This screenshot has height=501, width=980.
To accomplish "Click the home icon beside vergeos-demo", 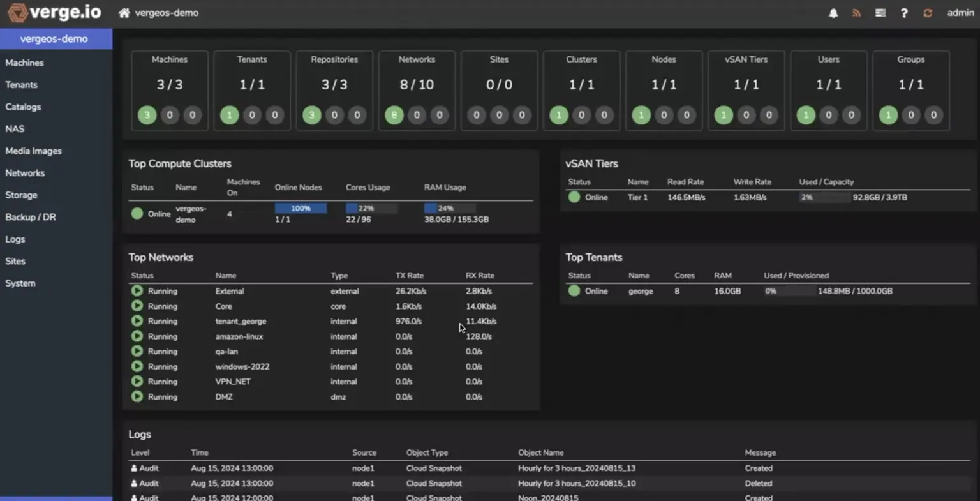I will coord(124,13).
